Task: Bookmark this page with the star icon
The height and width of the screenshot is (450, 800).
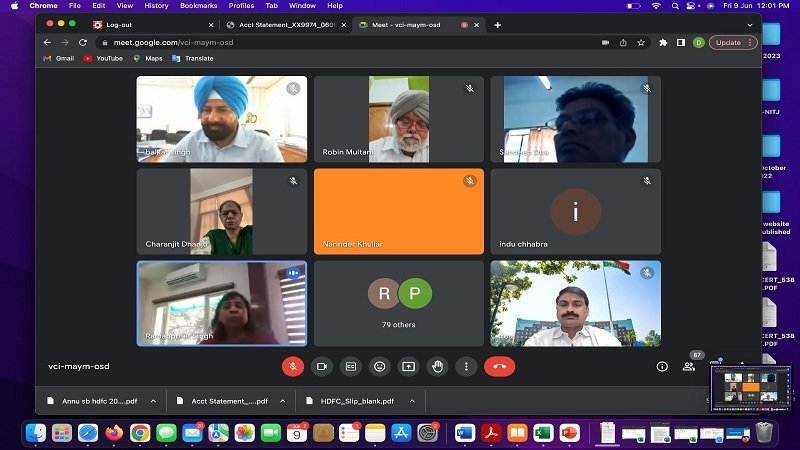Action: (x=640, y=43)
